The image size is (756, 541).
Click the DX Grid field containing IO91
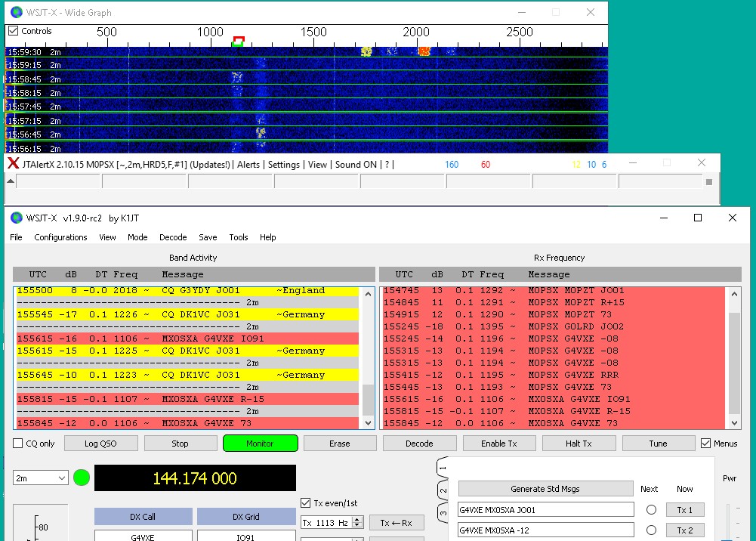tap(246, 536)
